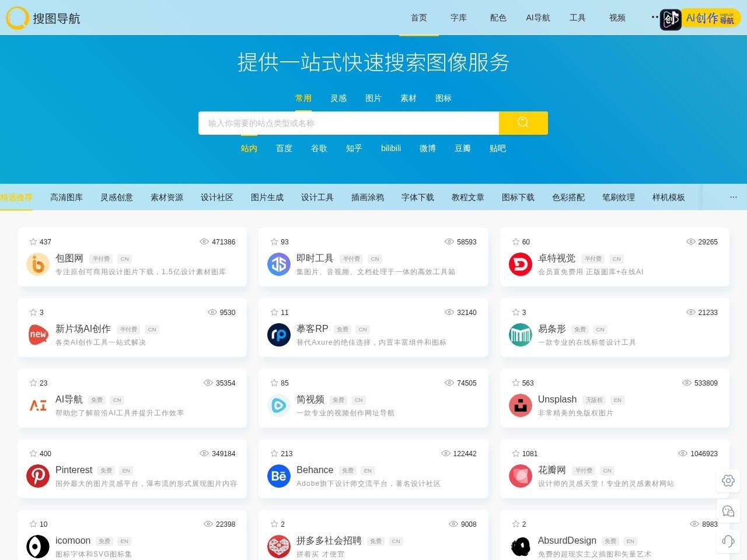Click the 即时工具 logo icon
The width and height of the screenshot is (747, 560).
(x=279, y=264)
